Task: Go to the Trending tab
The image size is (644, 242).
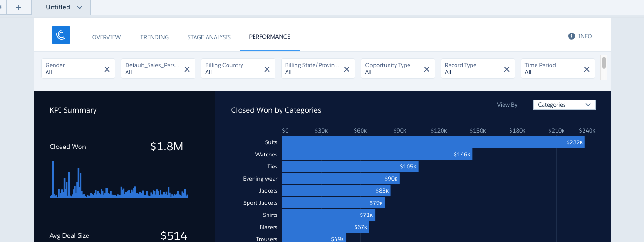Action: [154, 37]
